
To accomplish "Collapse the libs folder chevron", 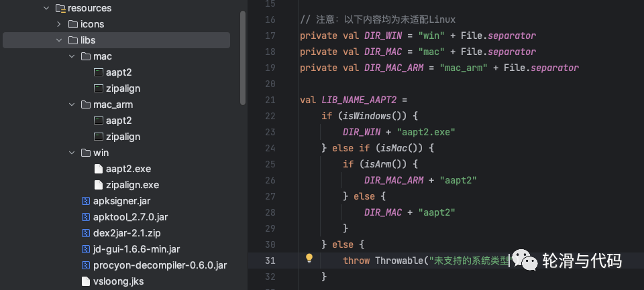I will click(58, 40).
